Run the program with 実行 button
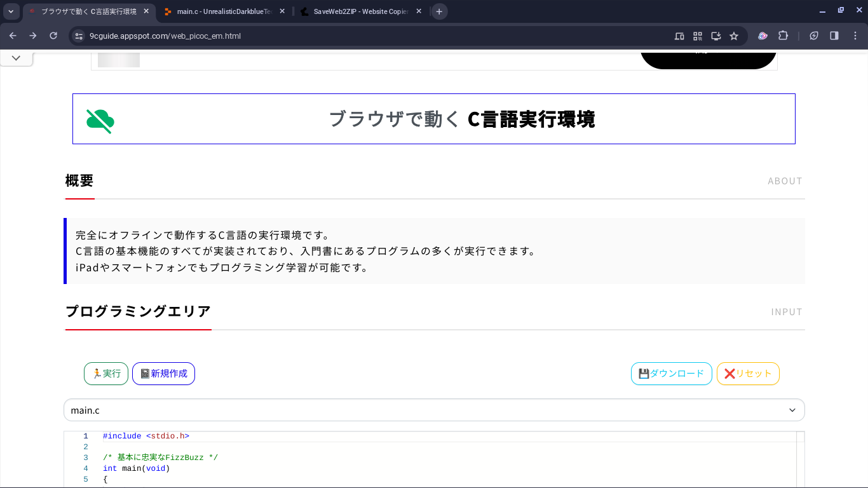868x488 pixels. point(106,374)
